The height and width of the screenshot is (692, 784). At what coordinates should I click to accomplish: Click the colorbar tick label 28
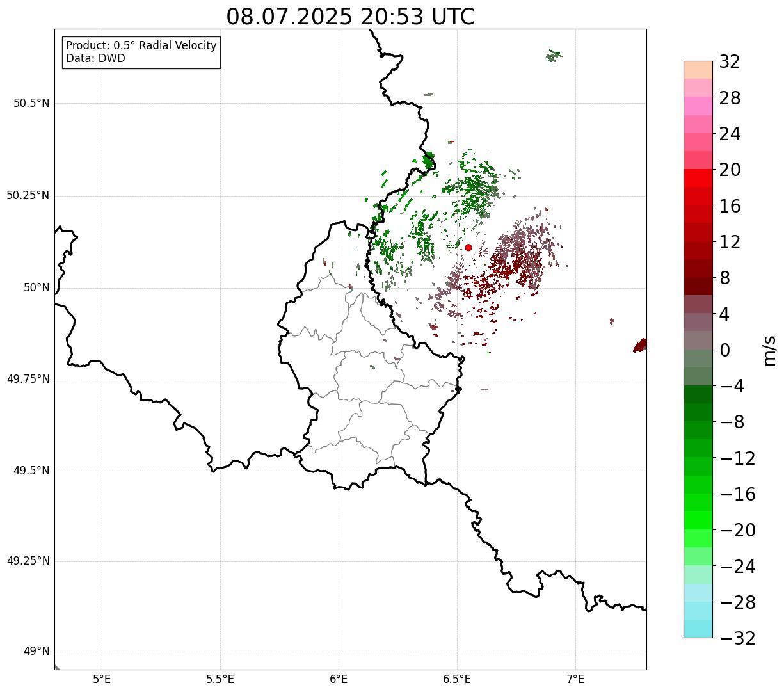point(730,98)
